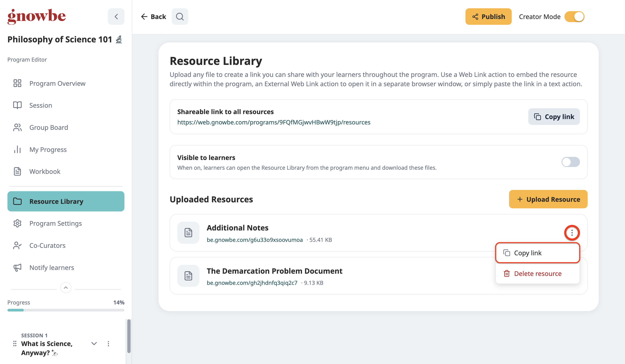Click the Publish button

[x=488, y=17]
